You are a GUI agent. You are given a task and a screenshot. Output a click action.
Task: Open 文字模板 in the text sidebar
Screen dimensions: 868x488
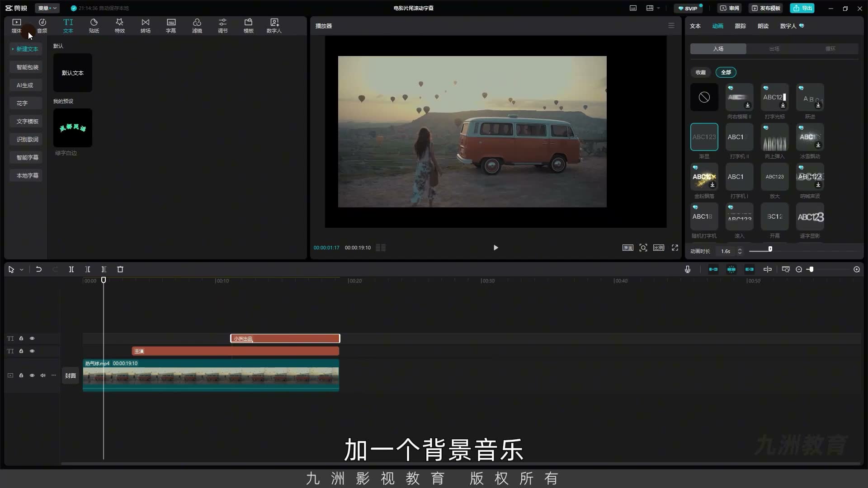[27, 122]
